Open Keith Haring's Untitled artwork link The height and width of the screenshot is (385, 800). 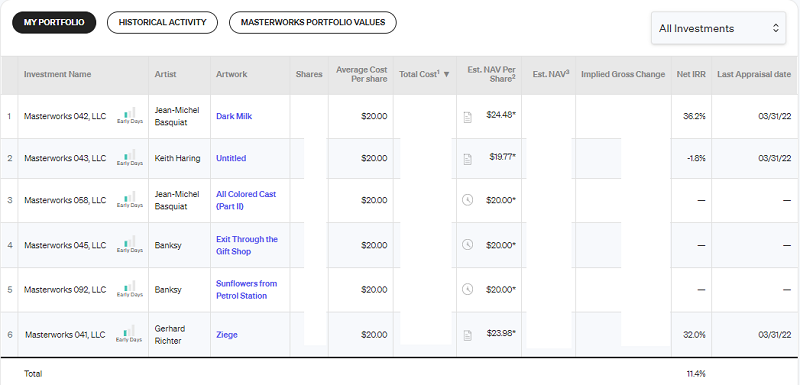click(231, 158)
